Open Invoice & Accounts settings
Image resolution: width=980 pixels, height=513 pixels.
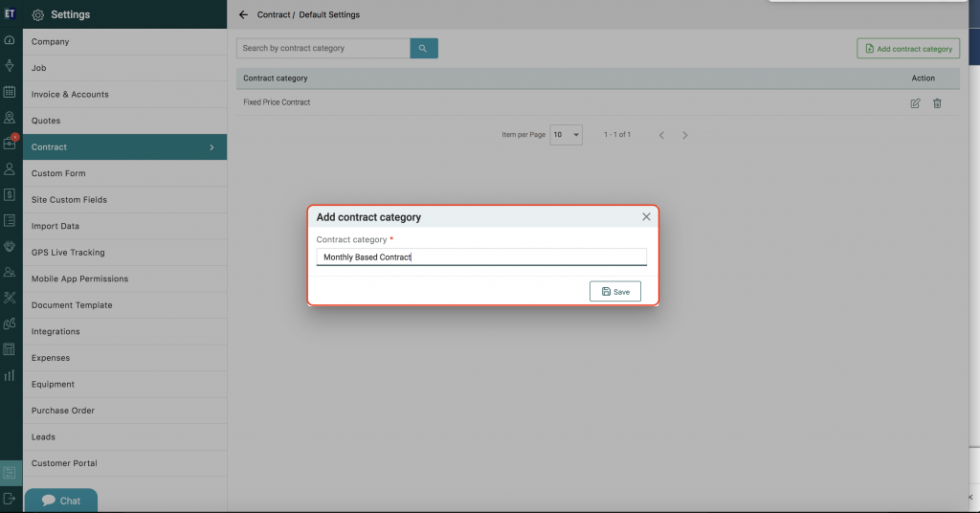click(x=125, y=95)
